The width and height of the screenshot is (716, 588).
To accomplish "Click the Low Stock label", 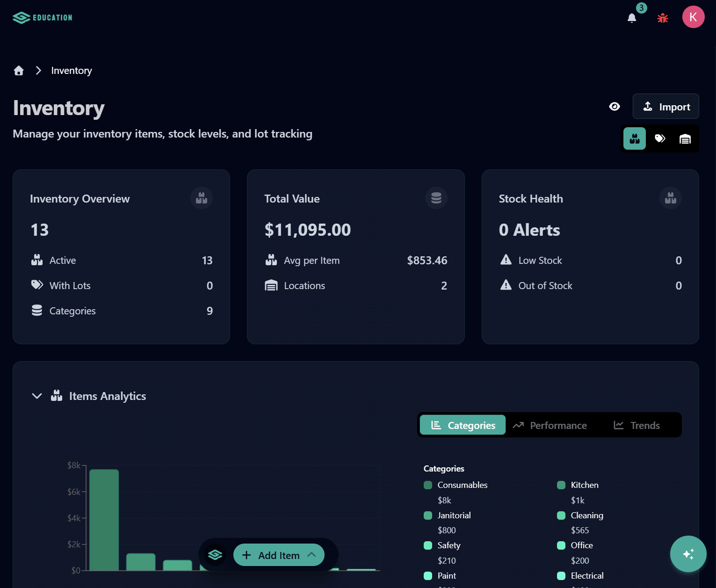I will click(x=540, y=261).
